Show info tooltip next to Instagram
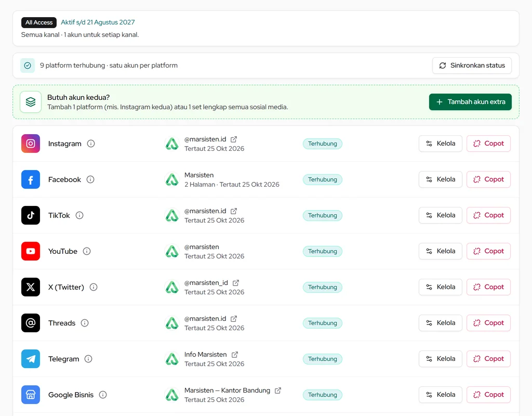 click(x=91, y=144)
